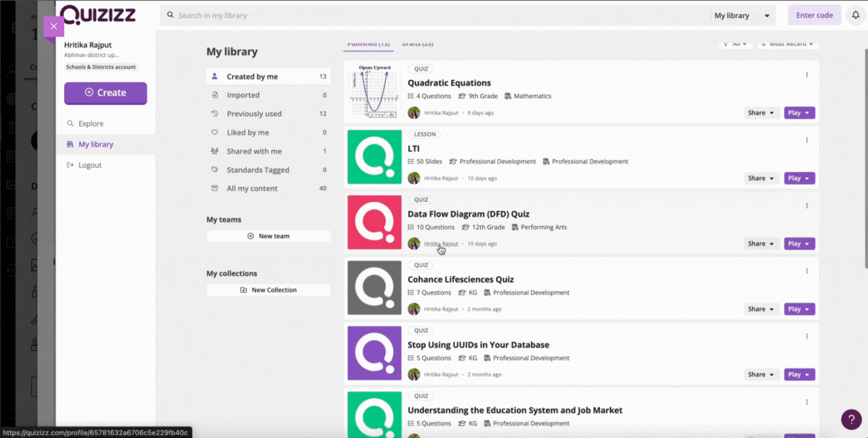Viewport: 868px width, 438px height.
Task: Click Schools & Districts account badge
Action: pos(101,67)
